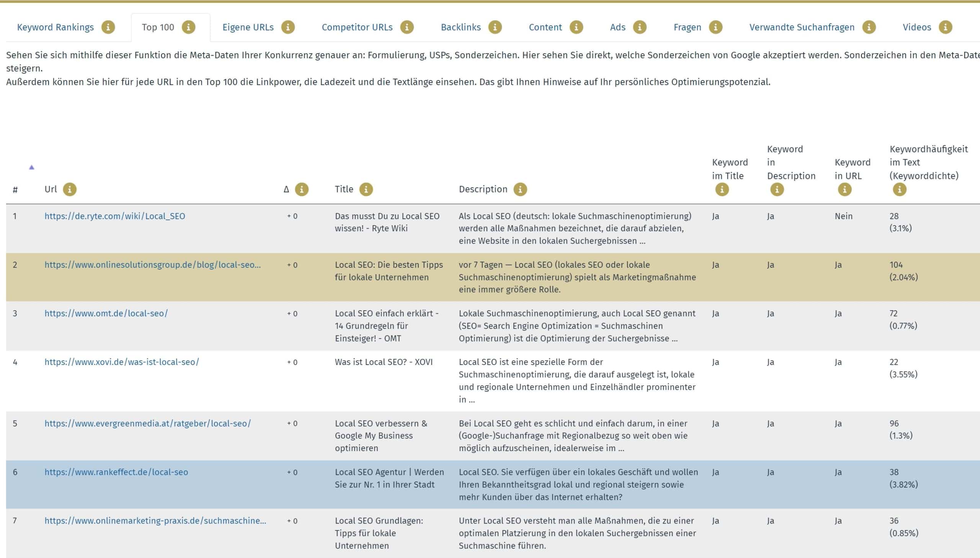This screenshot has height=558, width=980.
Task: Click title 'Local SEO Agentur | Werden Sie'
Action: (x=389, y=478)
